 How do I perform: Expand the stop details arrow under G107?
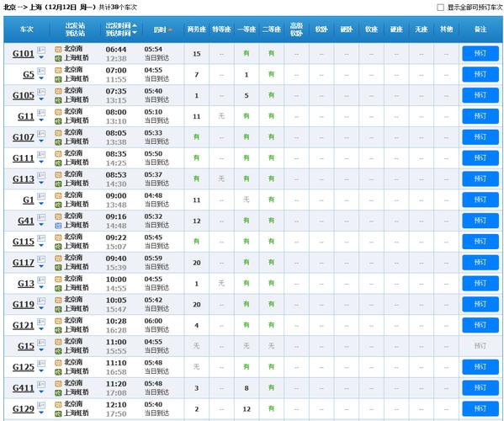click(41, 141)
